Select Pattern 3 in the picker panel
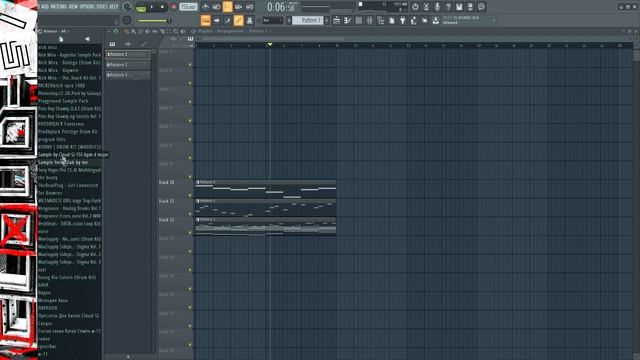The width and height of the screenshot is (640, 360). coord(128,75)
